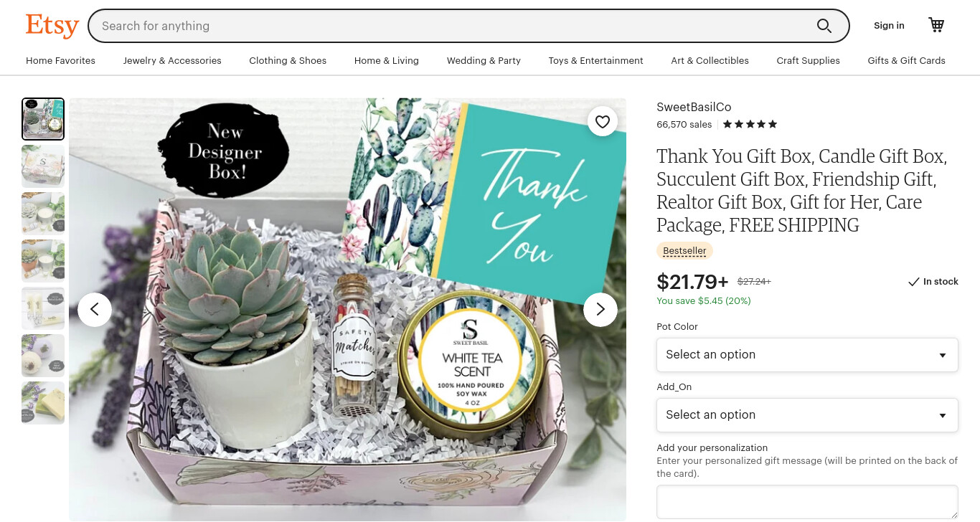Select the last product thumbnail with soap
This screenshot has width=980, height=522.
pyautogui.click(x=43, y=403)
